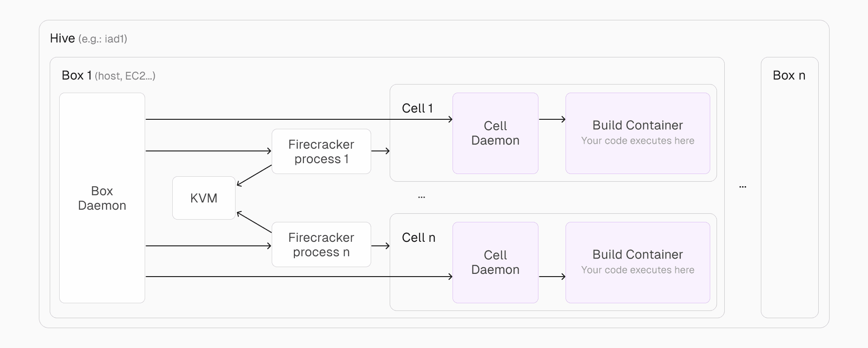
Task: Select the Cell Daemon in Cell 1
Action: (495, 133)
